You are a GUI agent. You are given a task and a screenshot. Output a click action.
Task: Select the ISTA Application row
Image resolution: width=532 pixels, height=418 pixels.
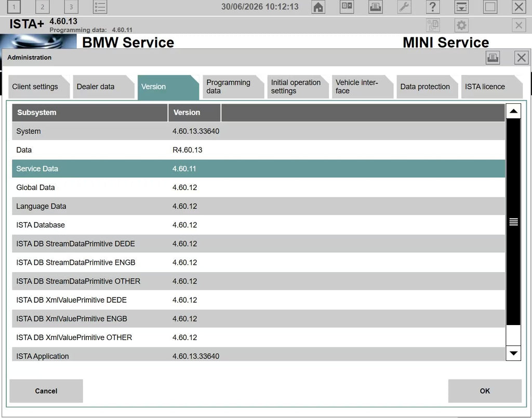(259, 354)
